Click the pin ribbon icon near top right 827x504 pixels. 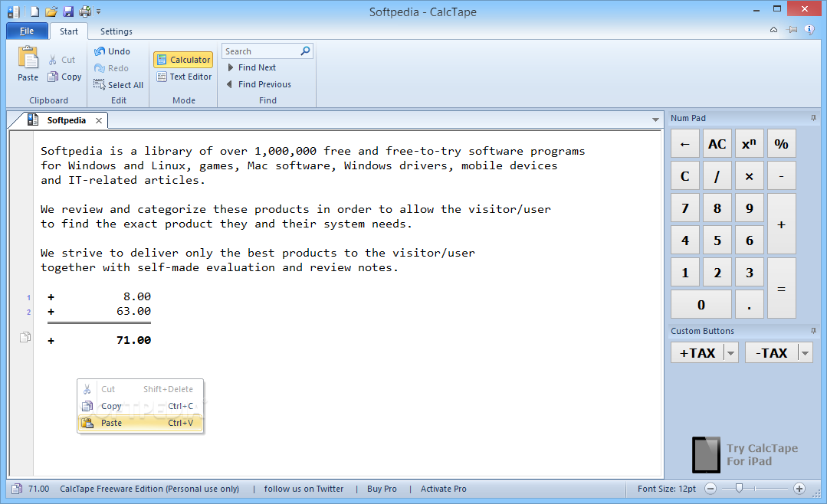point(793,30)
